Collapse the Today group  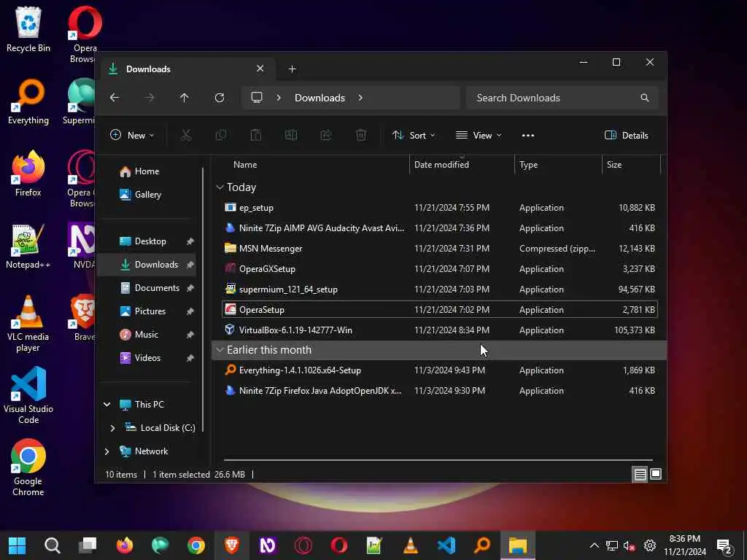(x=220, y=187)
